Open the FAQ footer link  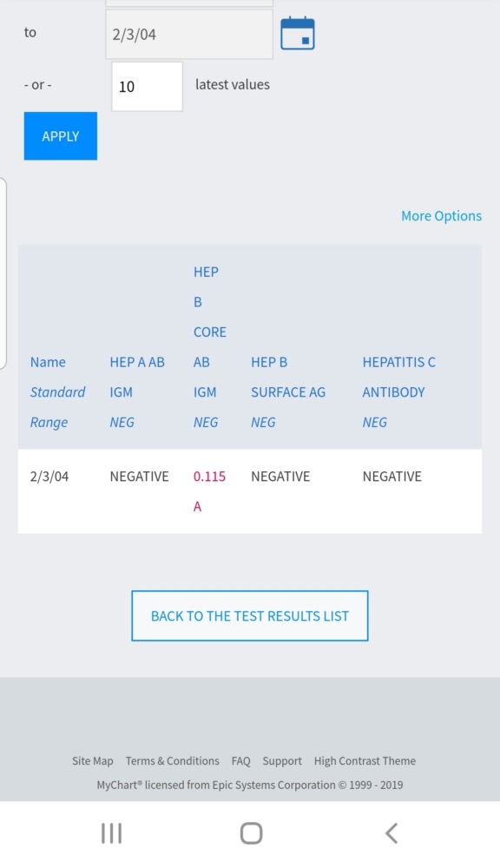[x=240, y=761]
